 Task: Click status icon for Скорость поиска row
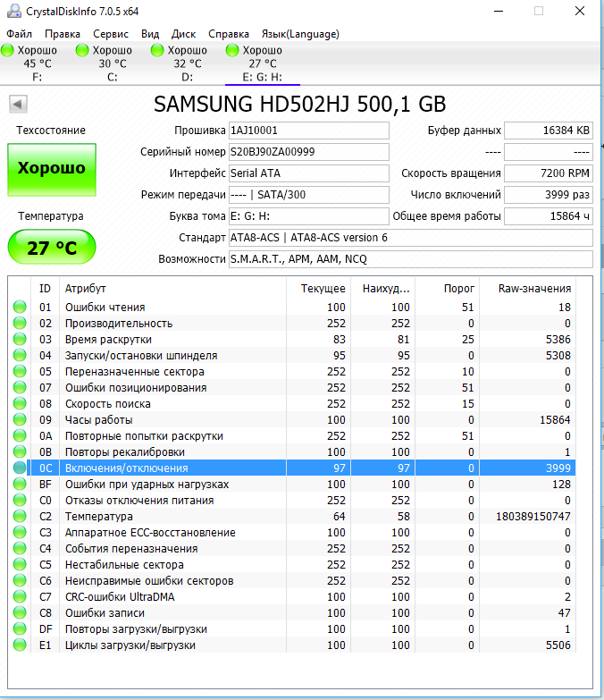point(20,403)
